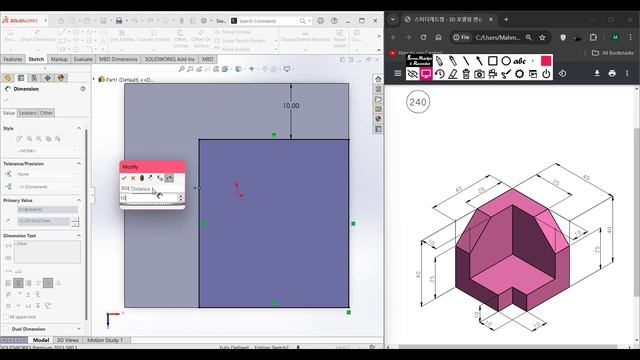
Task: Select the line tool in screen marker toolbar
Action: pyautogui.click(x=466, y=61)
